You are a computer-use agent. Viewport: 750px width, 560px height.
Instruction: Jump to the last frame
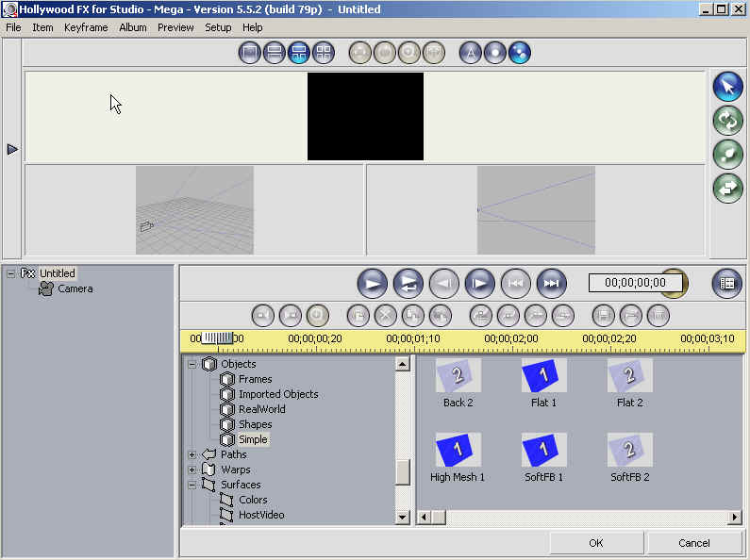pos(552,284)
